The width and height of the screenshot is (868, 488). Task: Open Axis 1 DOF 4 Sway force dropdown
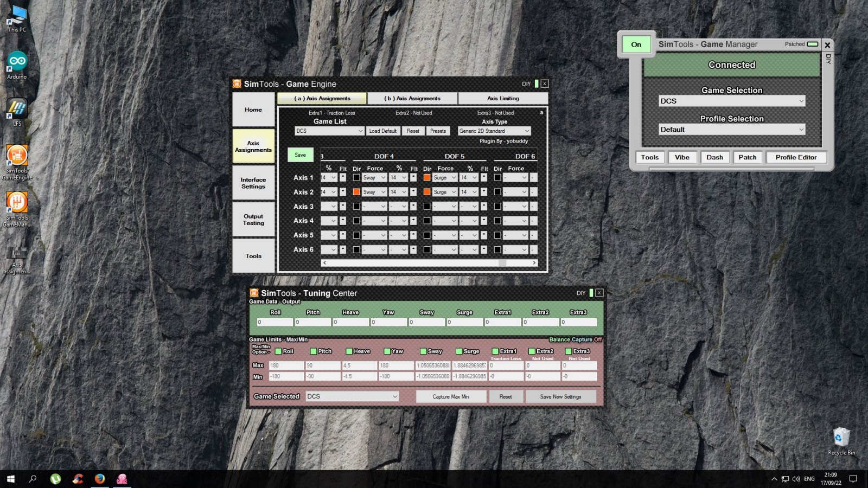coord(374,177)
